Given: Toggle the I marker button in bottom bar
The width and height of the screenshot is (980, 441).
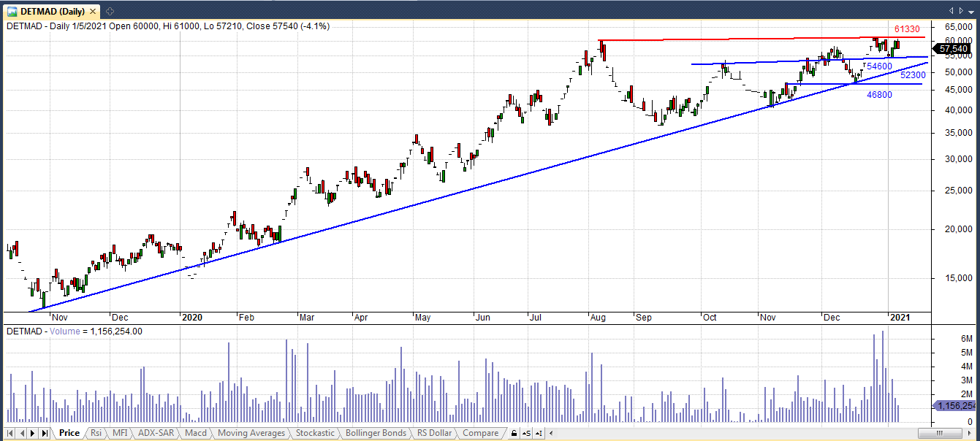Looking at the screenshot, I should pyautogui.click(x=539, y=433).
